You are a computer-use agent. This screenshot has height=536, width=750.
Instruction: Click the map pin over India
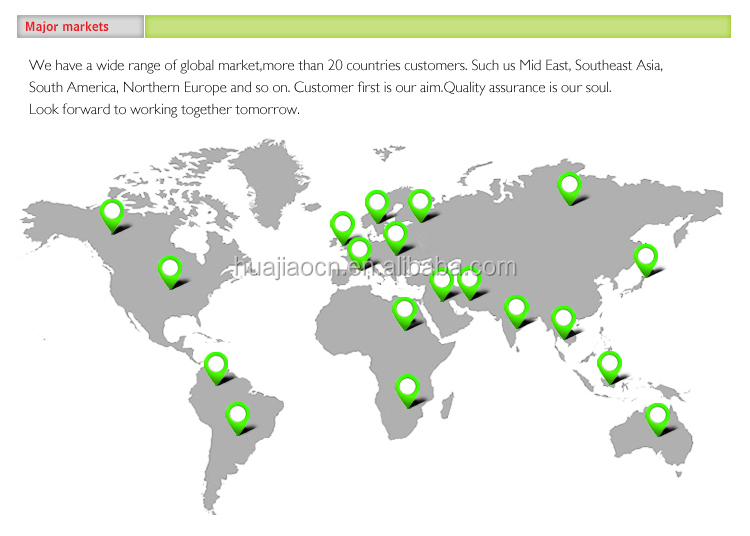517,311
